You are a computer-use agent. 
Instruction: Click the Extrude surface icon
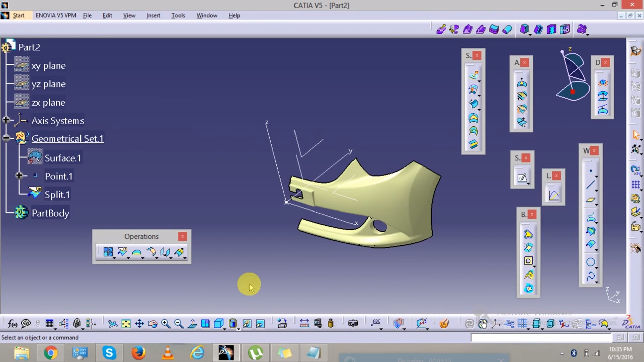click(x=473, y=75)
